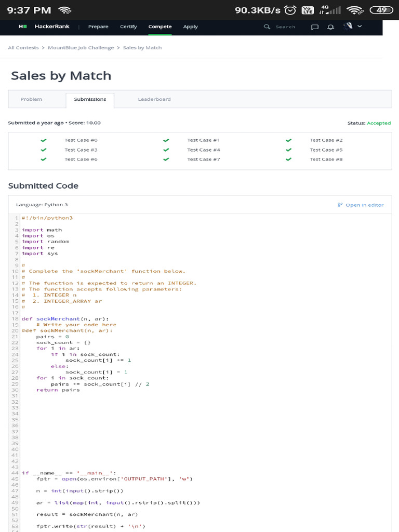This screenshot has height=532, width=399.
Task: Open the Prepare menu
Action: tap(98, 26)
